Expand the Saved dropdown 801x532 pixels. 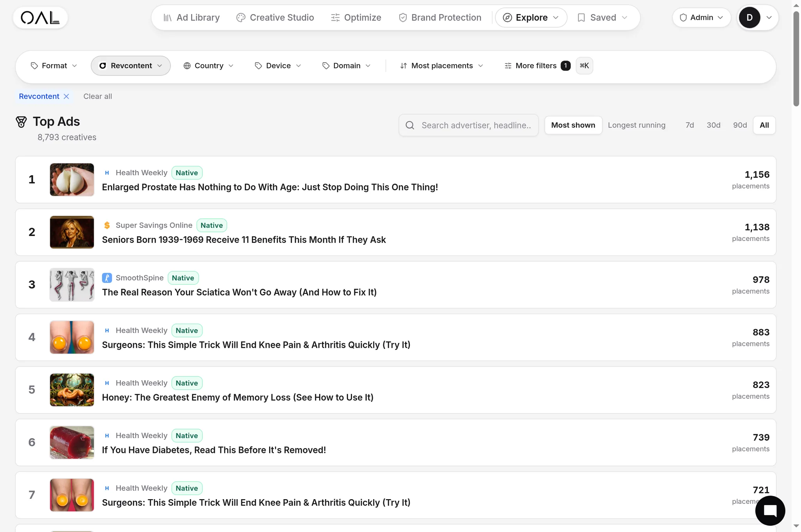pyautogui.click(x=603, y=18)
